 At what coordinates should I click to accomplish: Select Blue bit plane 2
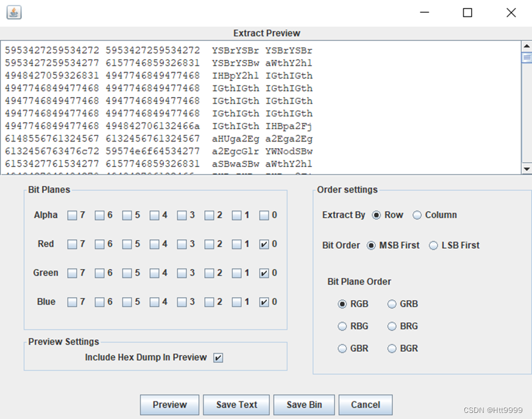pos(210,302)
